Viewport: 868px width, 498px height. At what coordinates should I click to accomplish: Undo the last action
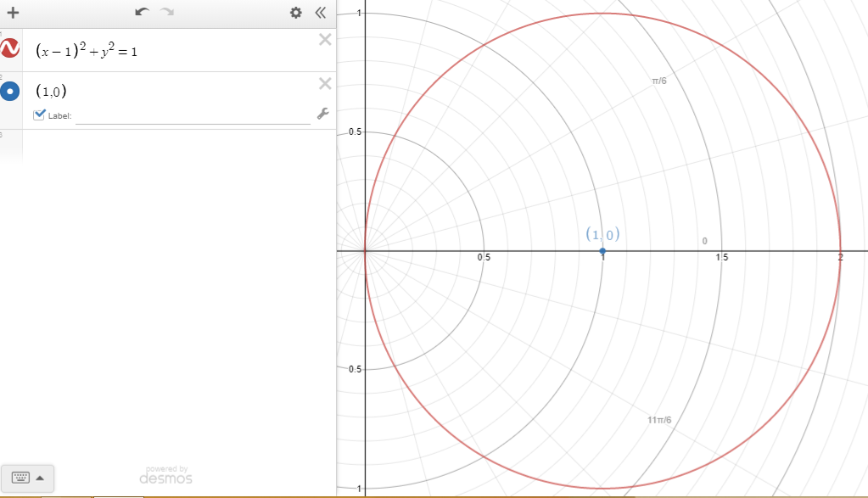pyautogui.click(x=142, y=13)
